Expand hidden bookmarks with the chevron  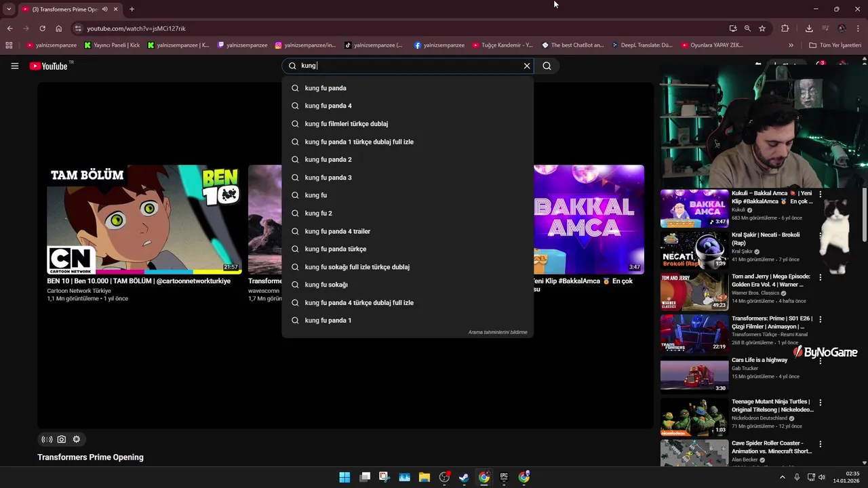(x=791, y=45)
